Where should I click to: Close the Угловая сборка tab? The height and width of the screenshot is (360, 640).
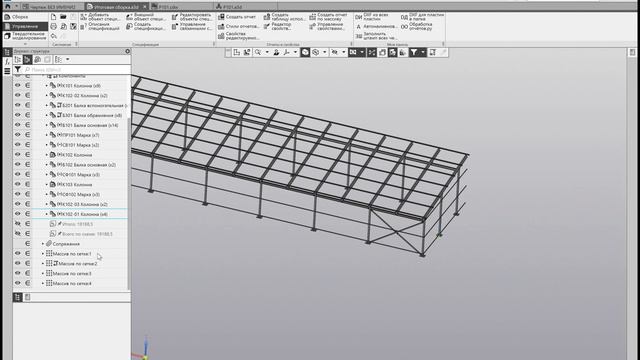pyautogui.click(x=144, y=7)
